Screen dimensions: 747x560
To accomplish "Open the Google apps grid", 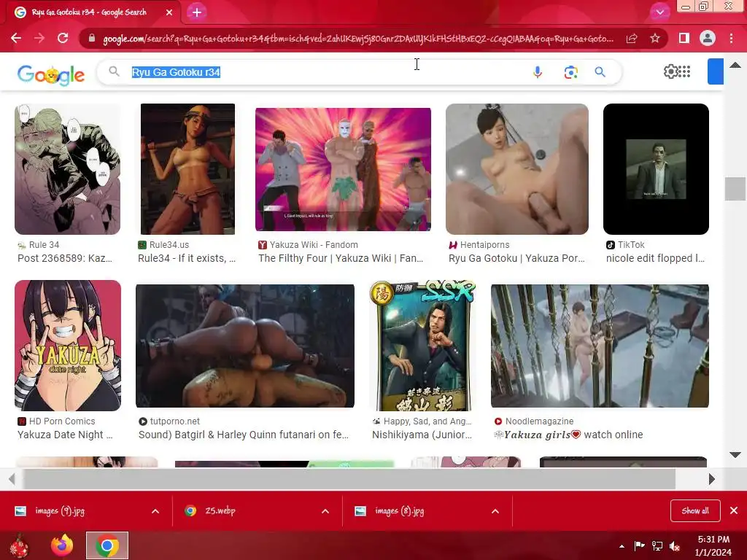I will (x=684, y=71).
